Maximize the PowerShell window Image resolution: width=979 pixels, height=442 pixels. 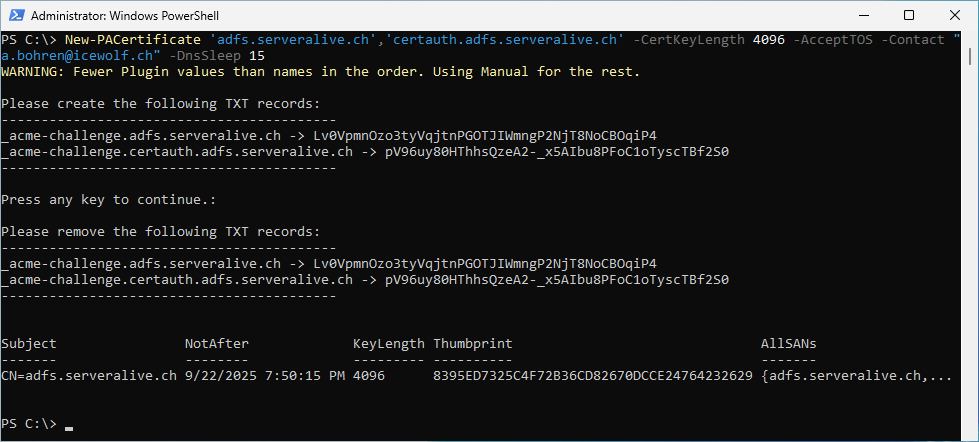(909, 15)
